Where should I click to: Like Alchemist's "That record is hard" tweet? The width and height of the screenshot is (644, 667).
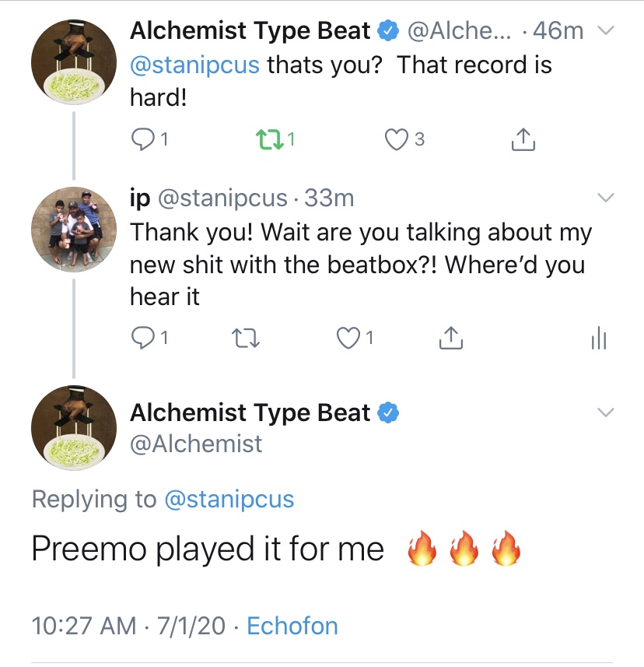point(397,139)
